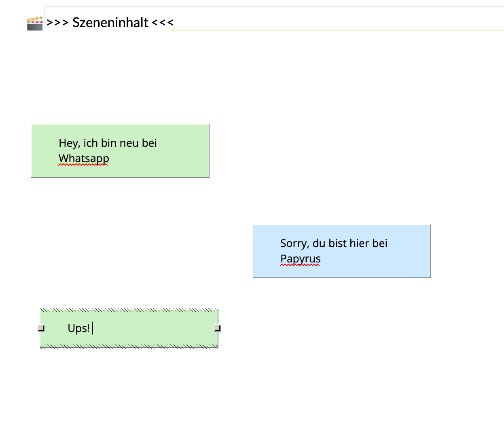Click the hatched bottom border of Ups! box
The width and height of the screenshot is (504, 444).
point(129,346)
